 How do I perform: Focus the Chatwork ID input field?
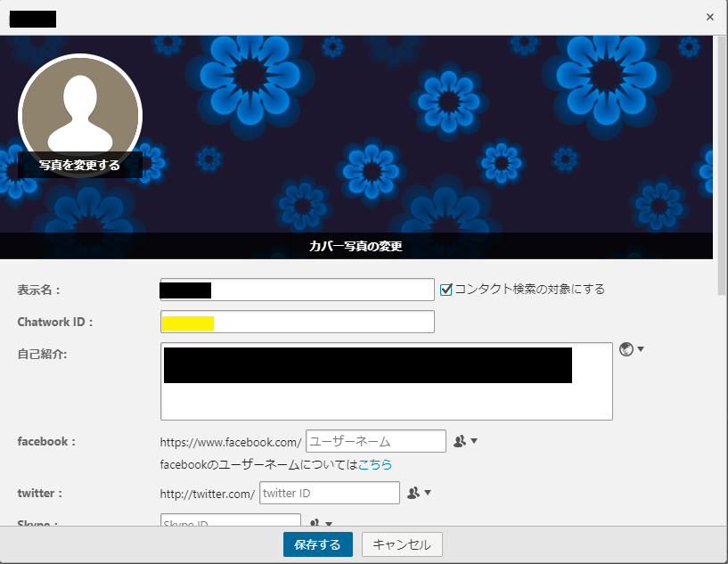click(x=297, y=322)
